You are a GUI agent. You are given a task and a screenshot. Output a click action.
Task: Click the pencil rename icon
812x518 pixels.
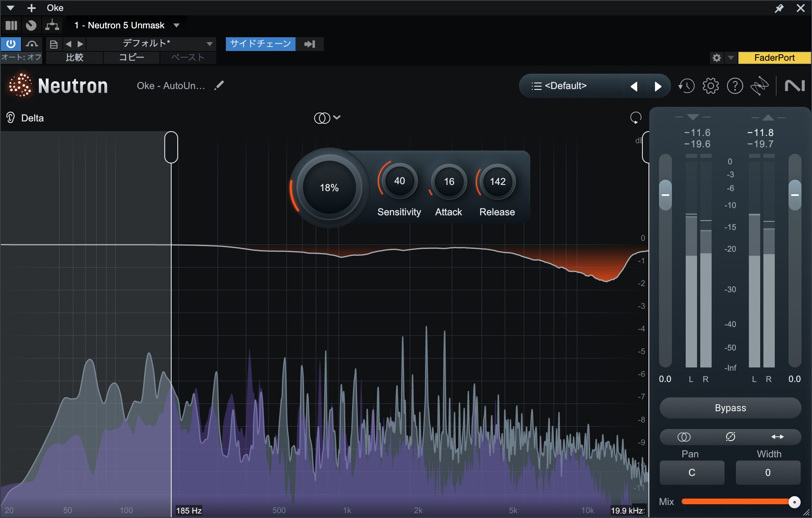[x=219, y=85]
